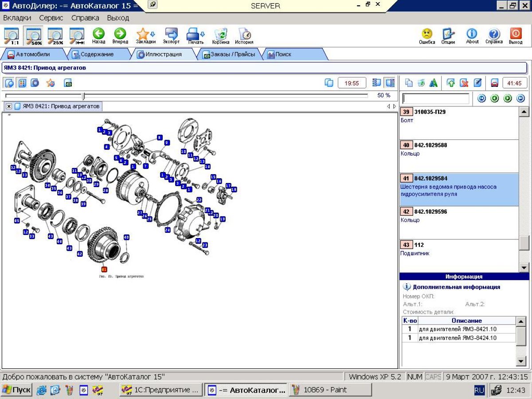Click the parts list scrollbar up arrow

(524, 112)
